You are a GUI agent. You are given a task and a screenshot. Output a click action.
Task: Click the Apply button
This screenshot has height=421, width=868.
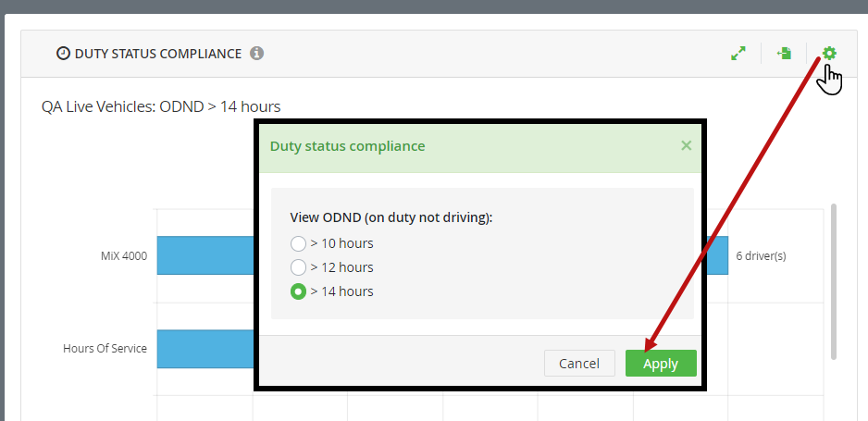click(x=661, y=364)
